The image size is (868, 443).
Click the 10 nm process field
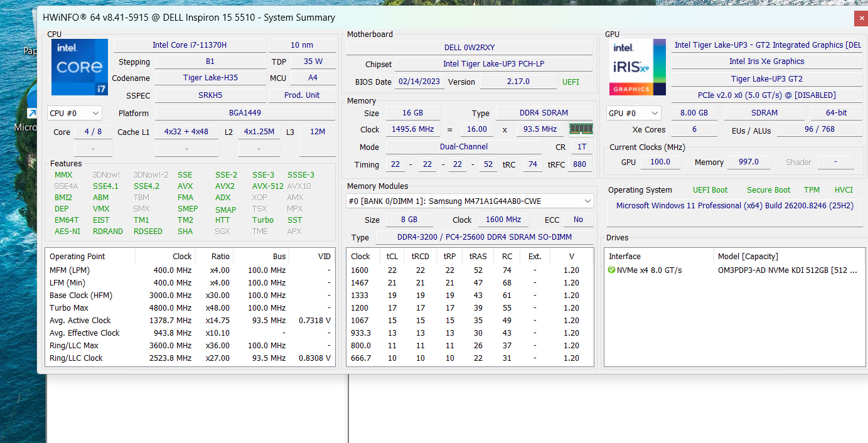click(x=302, y=45)
